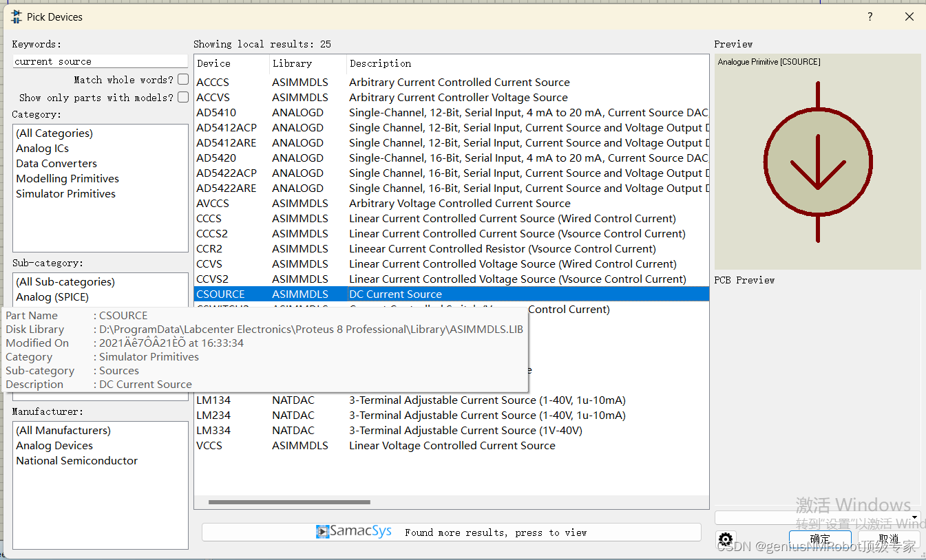
Task: Select the AD5410 device row
Action: 452,113
